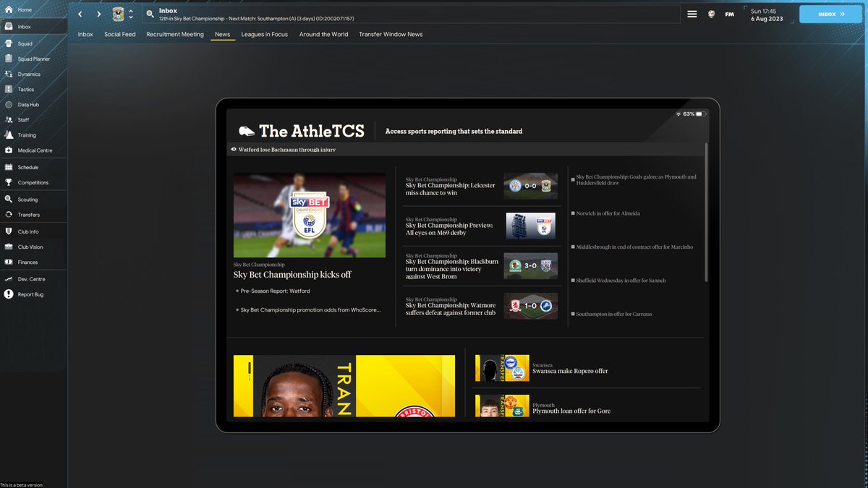Click the blue INBOX continue button
The height and width of the screenshot is (488, 868).
coord(831,14)
